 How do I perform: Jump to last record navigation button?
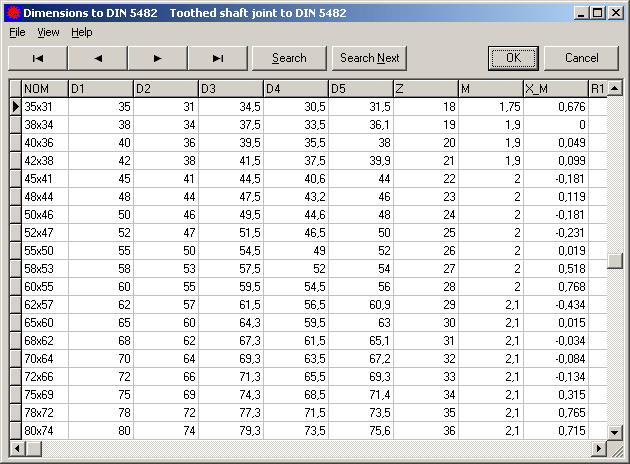[x=218, y=58]
